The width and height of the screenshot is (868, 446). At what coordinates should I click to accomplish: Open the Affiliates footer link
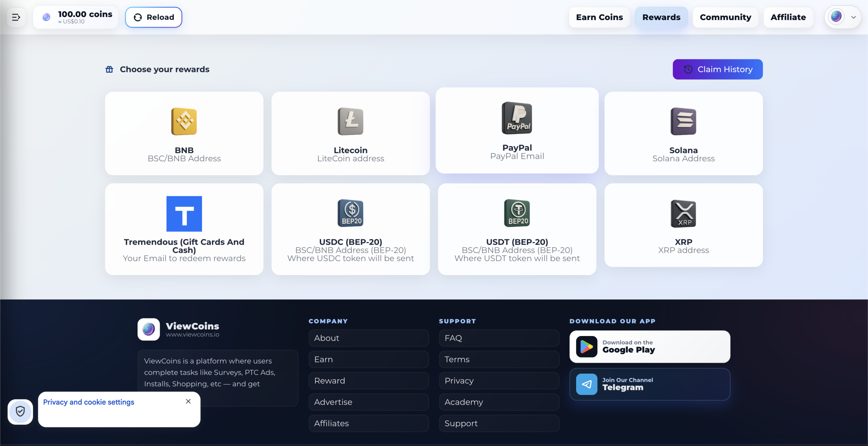point(369,424)
